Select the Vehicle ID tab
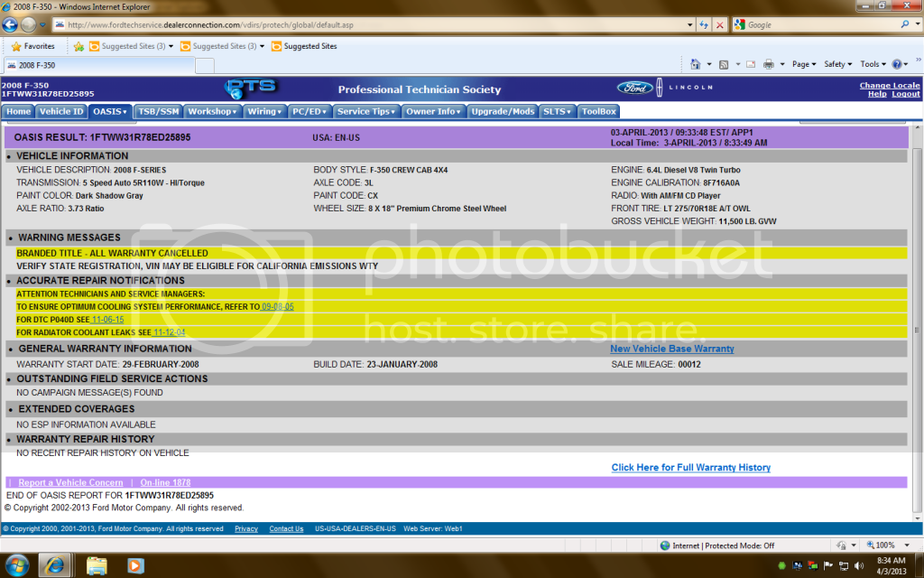 coord(61,111)
